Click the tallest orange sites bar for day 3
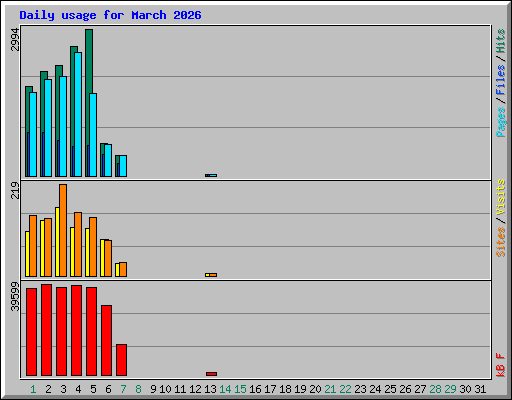The image size is (512, 400). click(63, 230)
